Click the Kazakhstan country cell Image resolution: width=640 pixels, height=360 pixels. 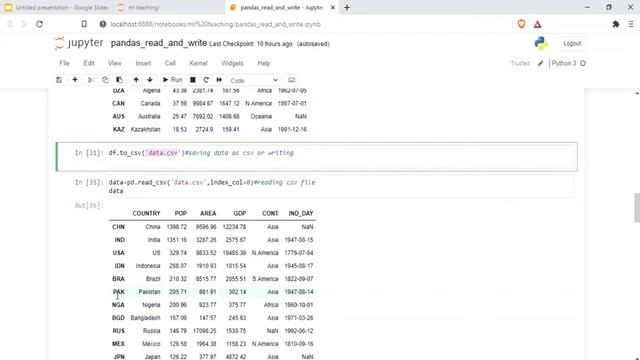[x=145, y=129]
